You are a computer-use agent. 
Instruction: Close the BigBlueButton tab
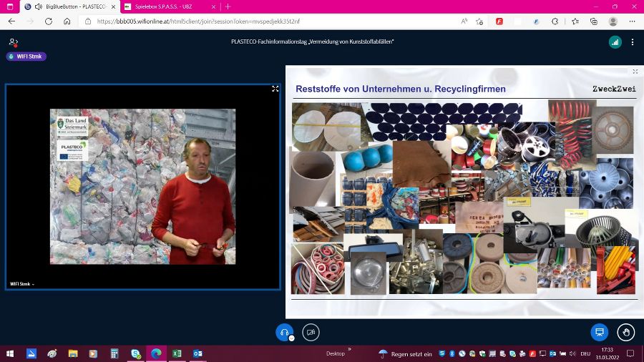pyautogui.click(x=113, y=6)
